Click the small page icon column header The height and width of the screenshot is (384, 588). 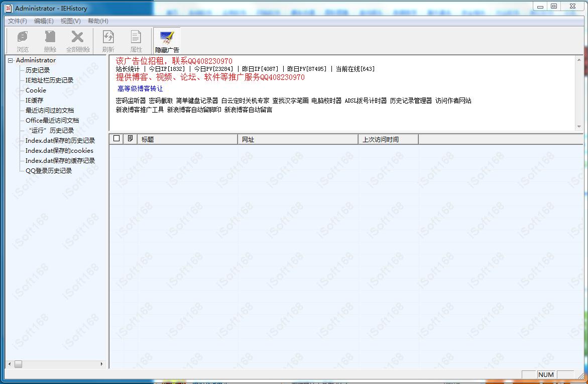130,139
